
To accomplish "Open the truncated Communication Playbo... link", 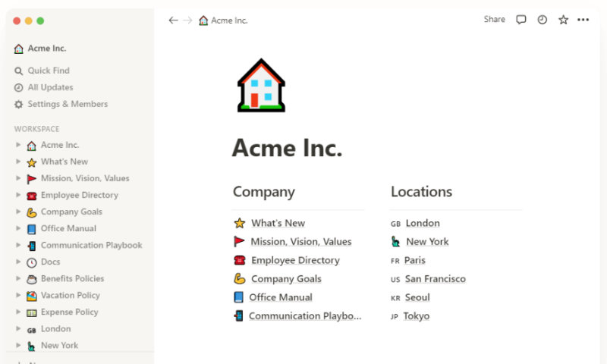I will [305, 316].
